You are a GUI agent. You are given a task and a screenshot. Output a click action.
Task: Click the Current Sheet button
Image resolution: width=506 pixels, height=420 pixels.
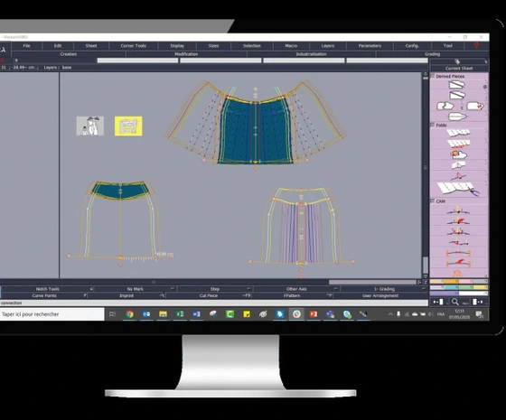point(459,69)
